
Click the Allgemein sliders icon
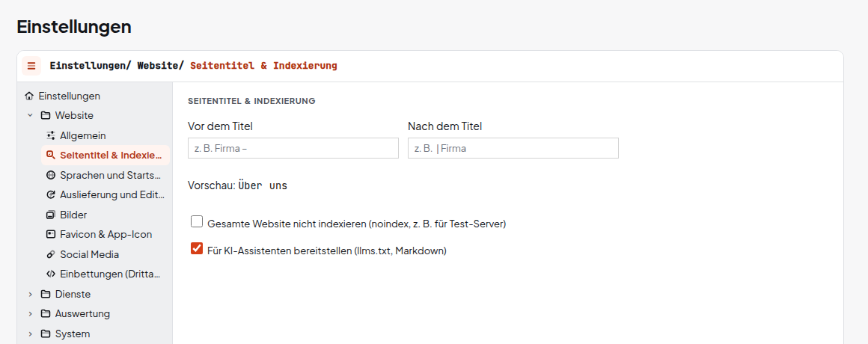(x=51, y=135)
